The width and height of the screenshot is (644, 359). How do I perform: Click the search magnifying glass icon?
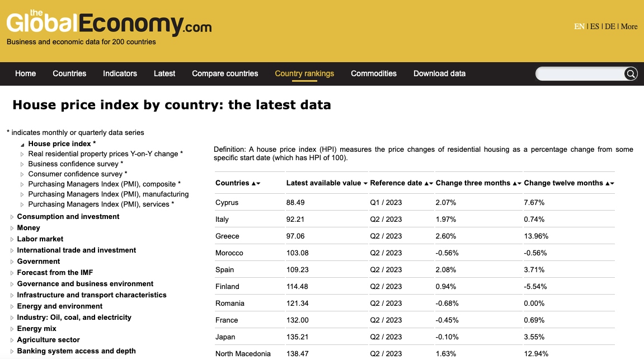tap(631, 74)
